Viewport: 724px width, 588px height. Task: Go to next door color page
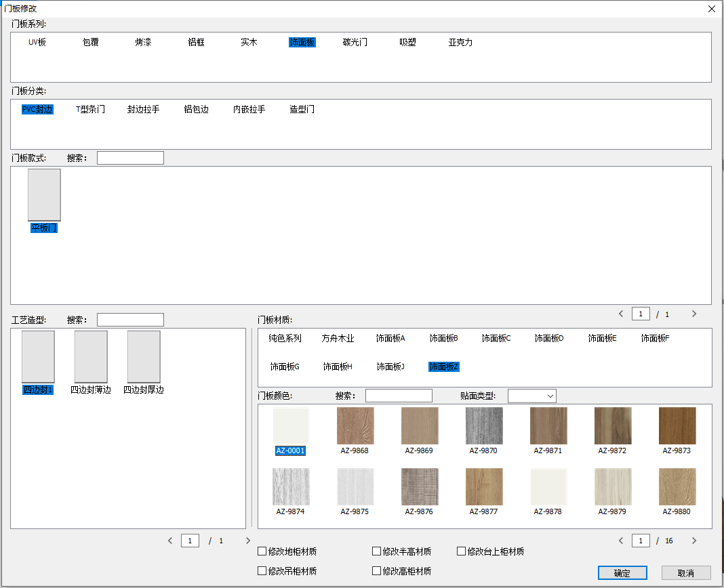[694, 541]
